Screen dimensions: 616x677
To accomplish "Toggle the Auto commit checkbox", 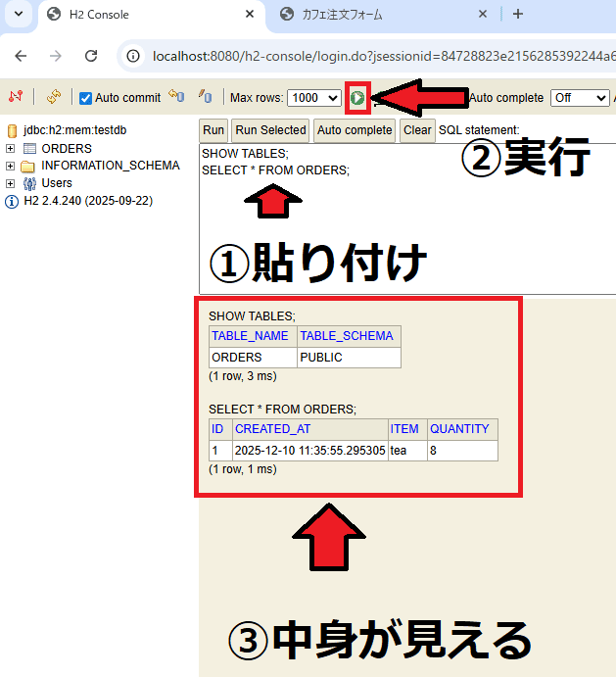I will [x=85, y=98].
